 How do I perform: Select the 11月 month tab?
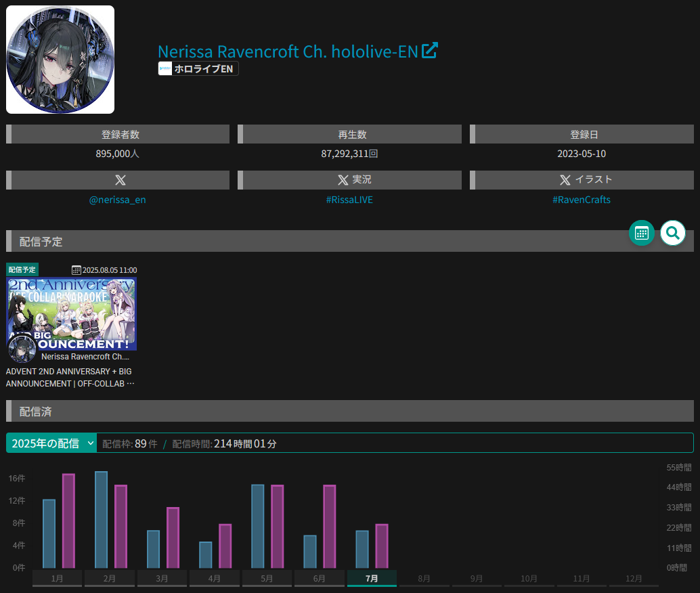tap(582, 578)
